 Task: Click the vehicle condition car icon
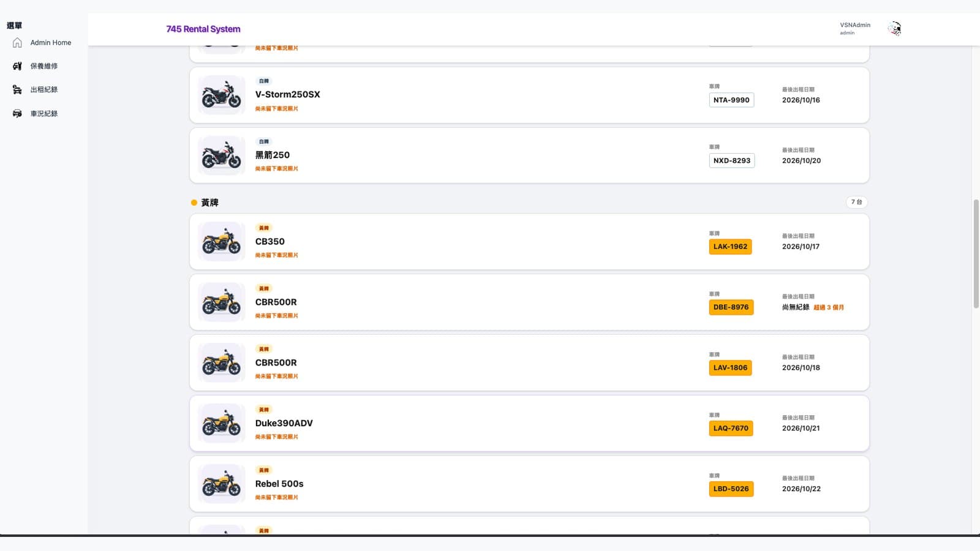coord(17,114)
